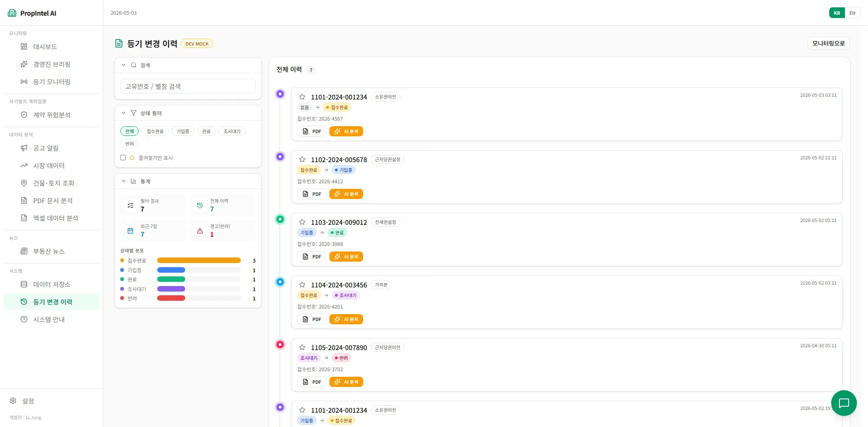
Task: Open the 대시보드 dashboard sidebar item
Action: click(x=51, y=47)
